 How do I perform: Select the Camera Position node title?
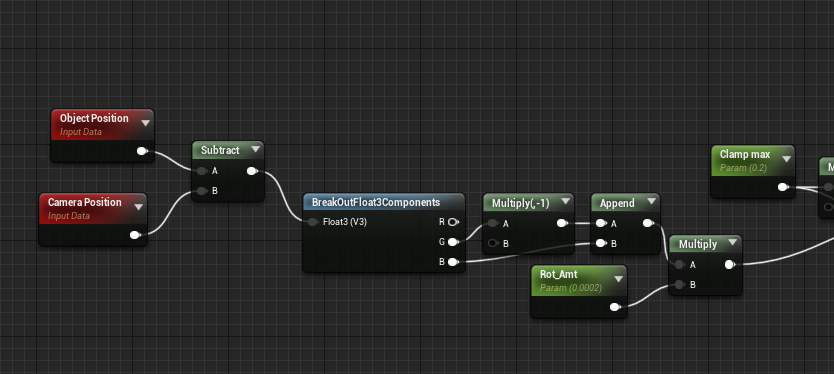click(85, 202)
